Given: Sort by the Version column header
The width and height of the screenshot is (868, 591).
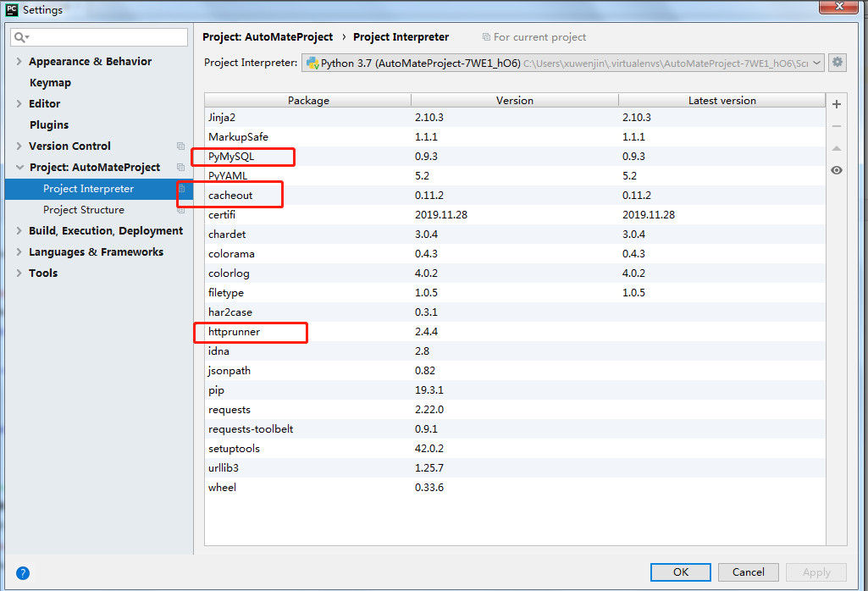Looking at the screenshot, I should point(515,100).
